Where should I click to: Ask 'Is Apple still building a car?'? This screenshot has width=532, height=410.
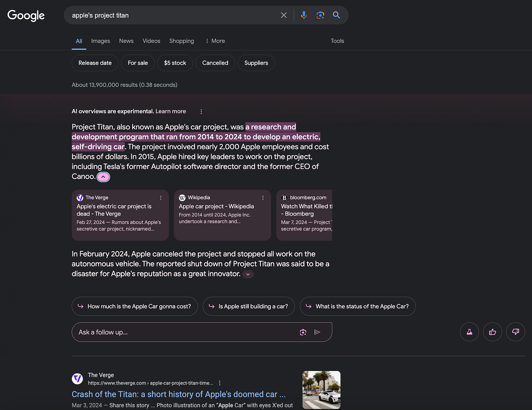248,306
